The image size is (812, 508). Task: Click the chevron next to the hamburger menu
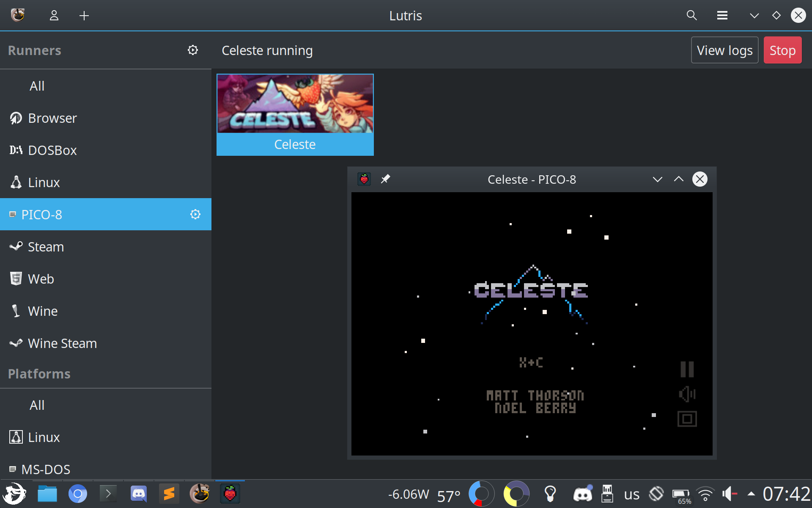[x=754, y=15]
